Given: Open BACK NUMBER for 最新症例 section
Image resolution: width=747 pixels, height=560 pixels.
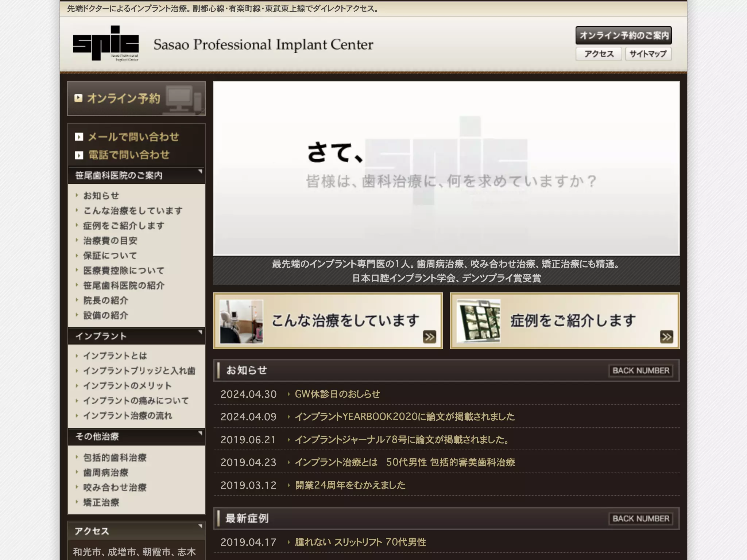Looking at the screenshot, I should 641,518.
